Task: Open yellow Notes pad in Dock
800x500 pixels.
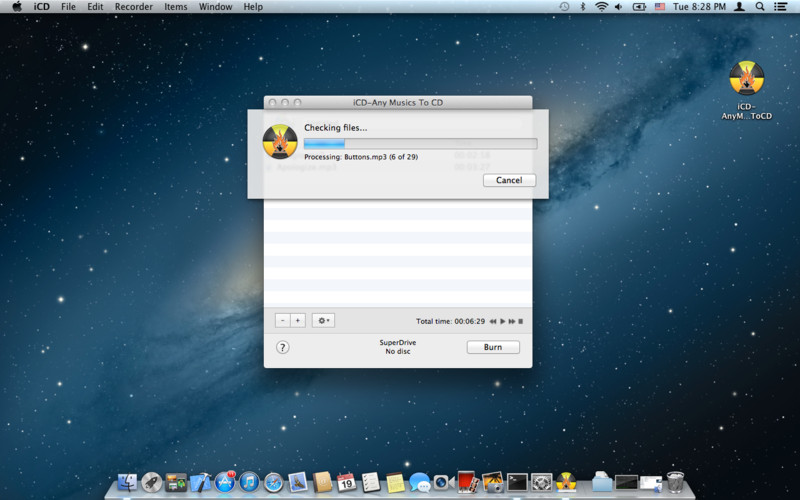Action: pos(395,482)
